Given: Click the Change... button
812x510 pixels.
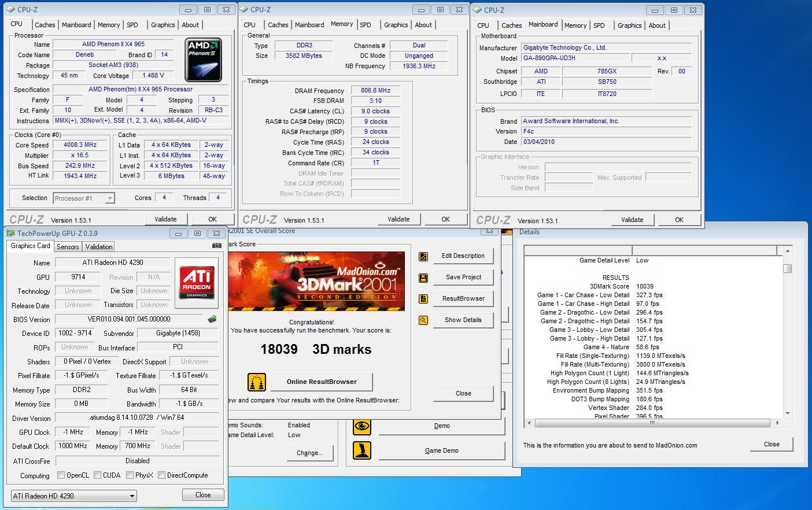Looking at the screenshot, I should pos(310,453).
